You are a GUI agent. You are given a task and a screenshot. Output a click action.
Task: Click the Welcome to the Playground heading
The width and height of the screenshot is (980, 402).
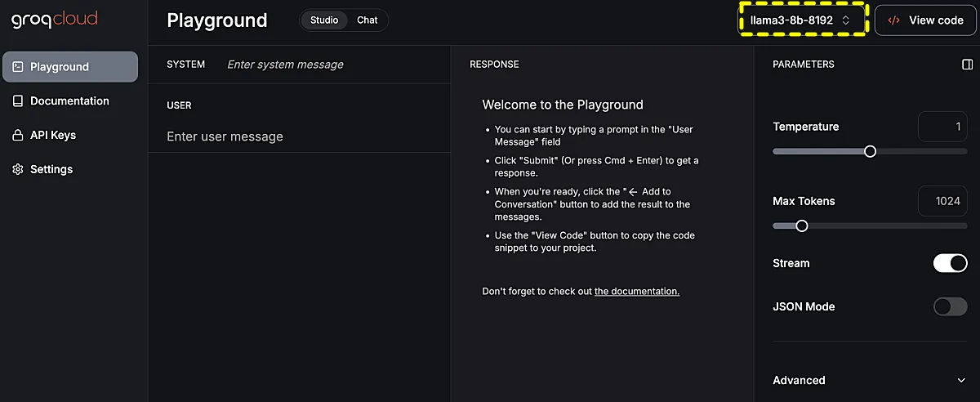(563, 105)
